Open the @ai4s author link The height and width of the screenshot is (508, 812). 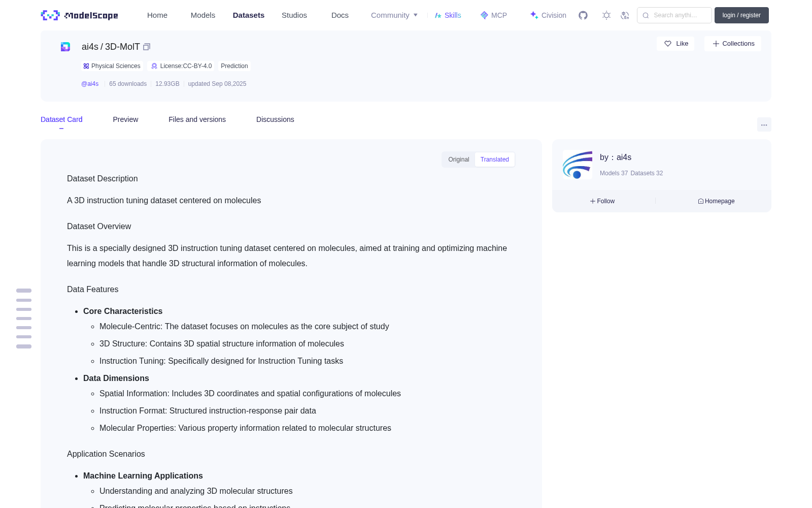pyautogui.click(x=90, y=84)
